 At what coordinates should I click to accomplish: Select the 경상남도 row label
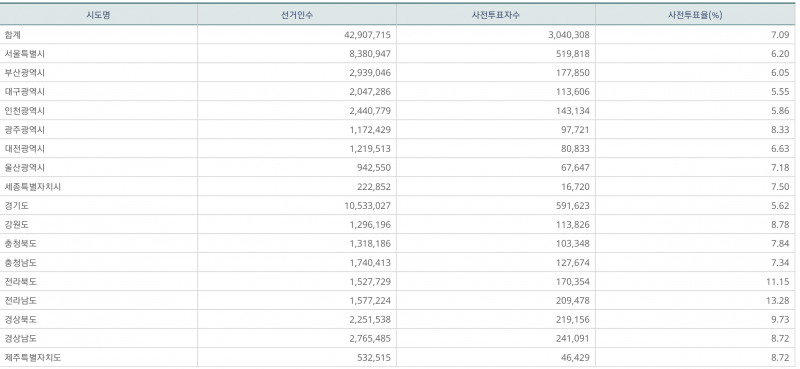20,338
